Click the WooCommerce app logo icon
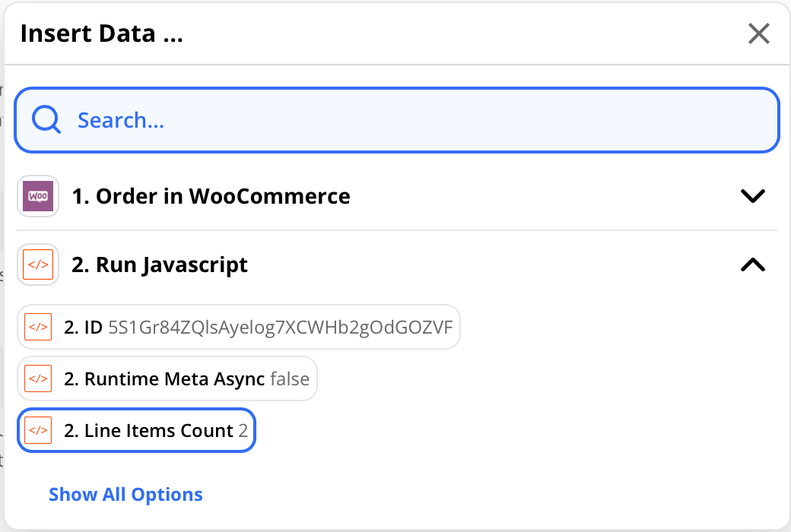Screen dimensions: 791x532 (x=38, y=196)
